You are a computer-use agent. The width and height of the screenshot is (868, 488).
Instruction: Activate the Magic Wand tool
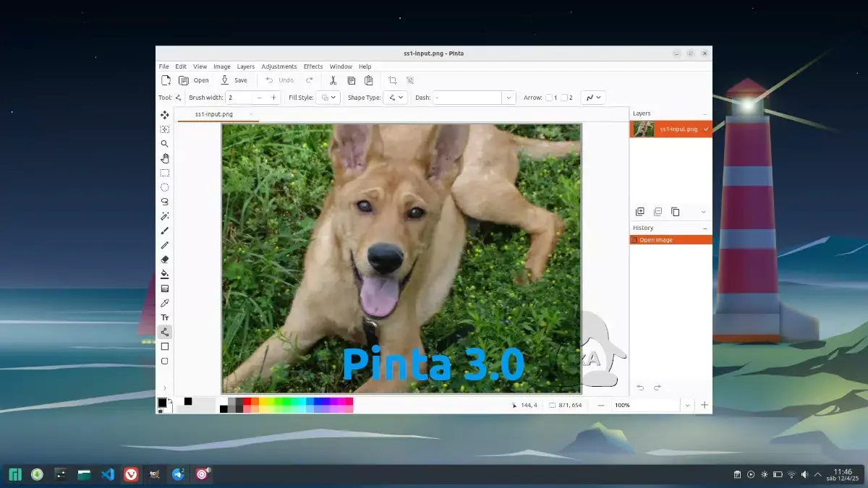pyautogui.click(x=165, y=216)
